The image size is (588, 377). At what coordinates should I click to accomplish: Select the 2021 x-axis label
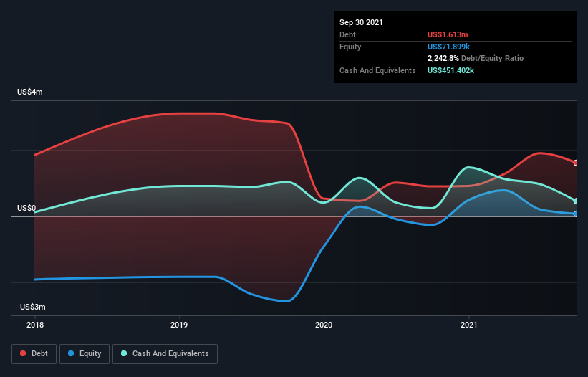(x=468, y=325)
